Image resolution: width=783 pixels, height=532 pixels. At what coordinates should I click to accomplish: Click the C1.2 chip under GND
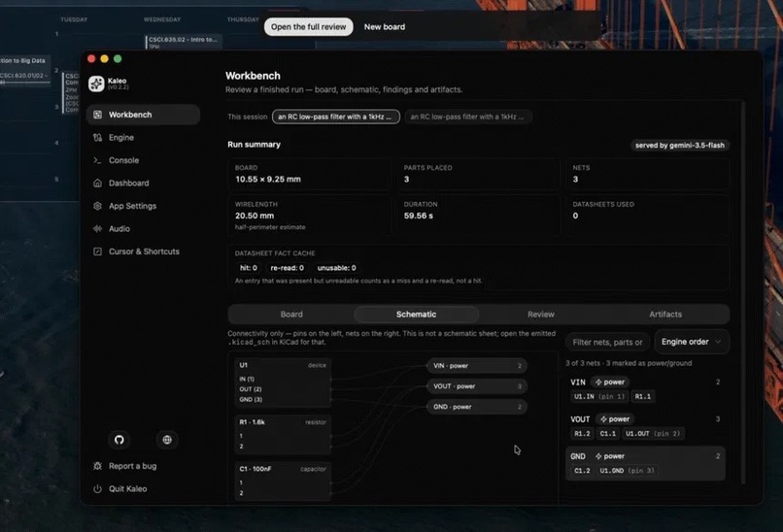[x=582, y=471]
